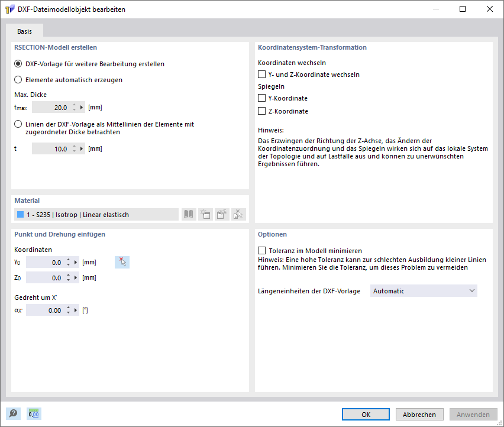Edit selected material icon
Image resolution: width=504 pixels, height=427 pixels.
point(222,214)
